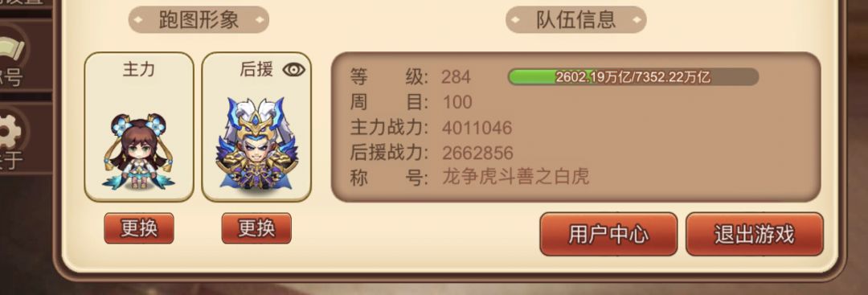This screenshot has height=295, width=868.
Task: Select the 后援 armored general sprite
Action: [x=256, y=143]
